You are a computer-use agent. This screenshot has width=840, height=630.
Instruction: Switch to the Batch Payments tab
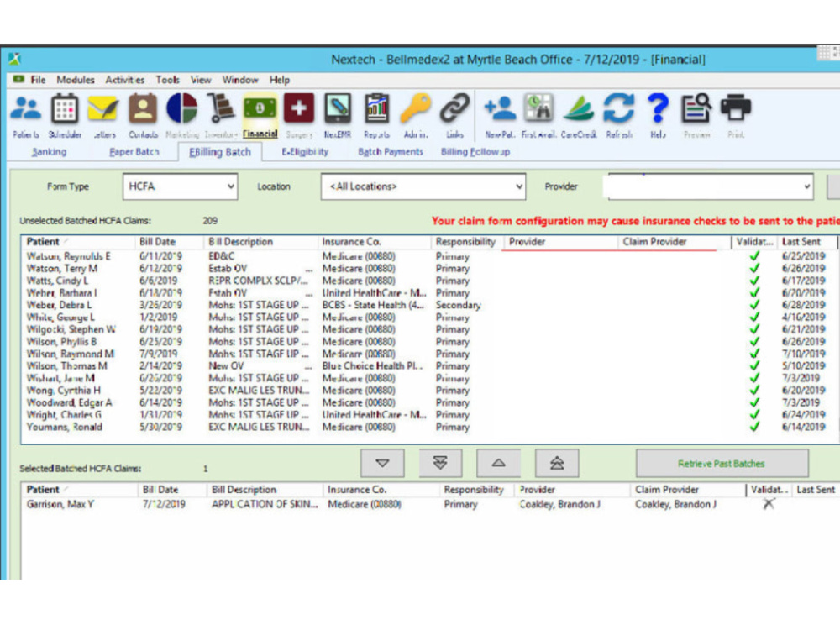click(391, 151)
